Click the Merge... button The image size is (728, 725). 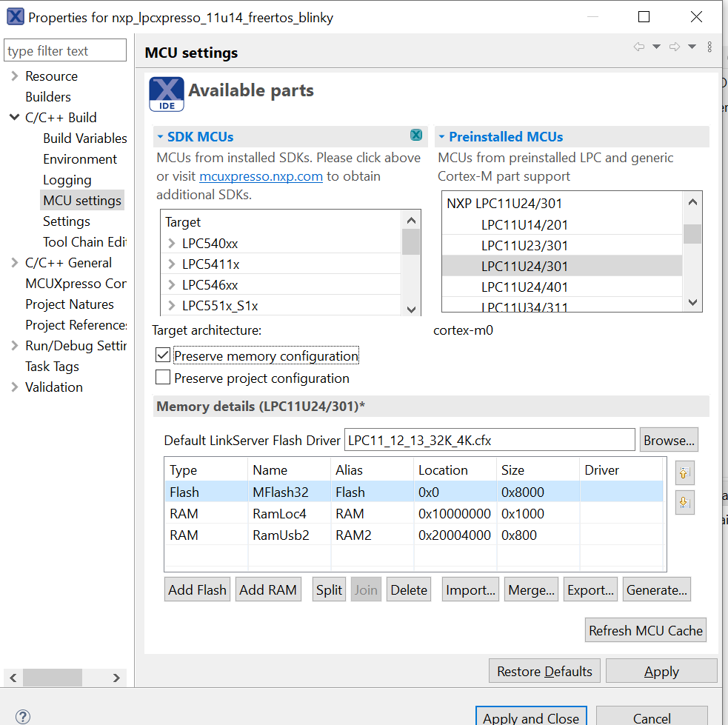[x=531, y=589]
